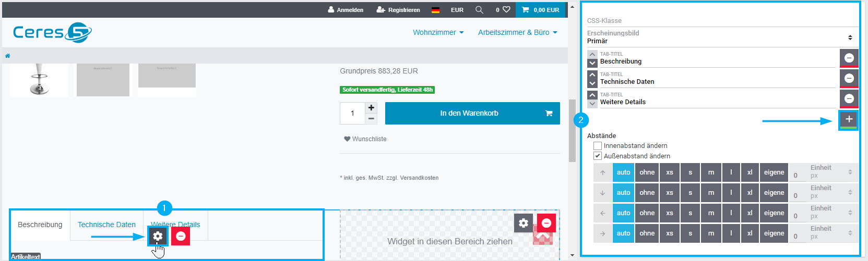
Task: Select eigene for right margin row
Action: (774, 233)
